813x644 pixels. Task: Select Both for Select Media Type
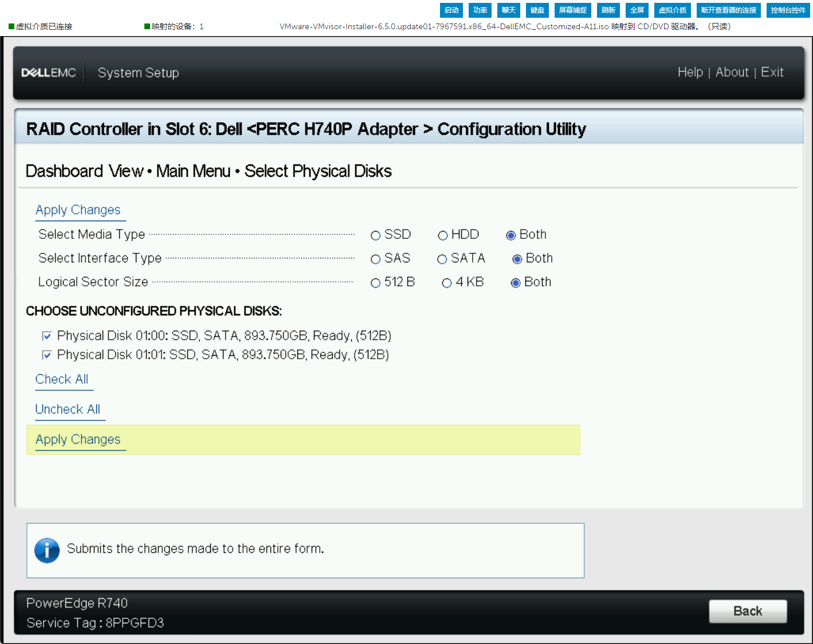[511, 235]
